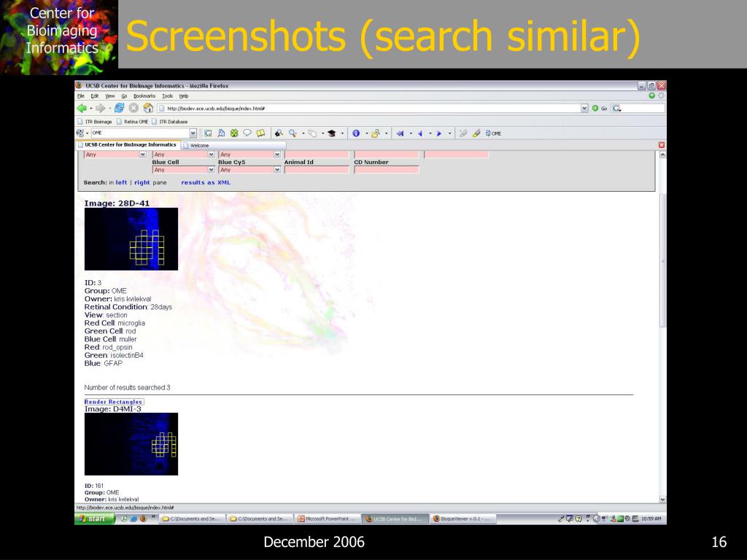The width and height of the screenshot is (747, 560).
Task: Click the boxed G icon in second toolbar
Action: coord(208,133)
